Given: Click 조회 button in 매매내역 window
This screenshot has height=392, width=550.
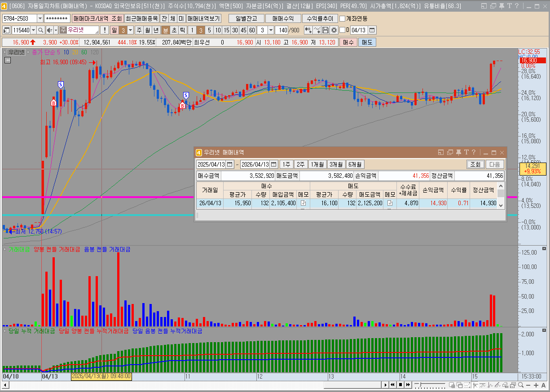Looking at the screenshot, I should 475,164.
